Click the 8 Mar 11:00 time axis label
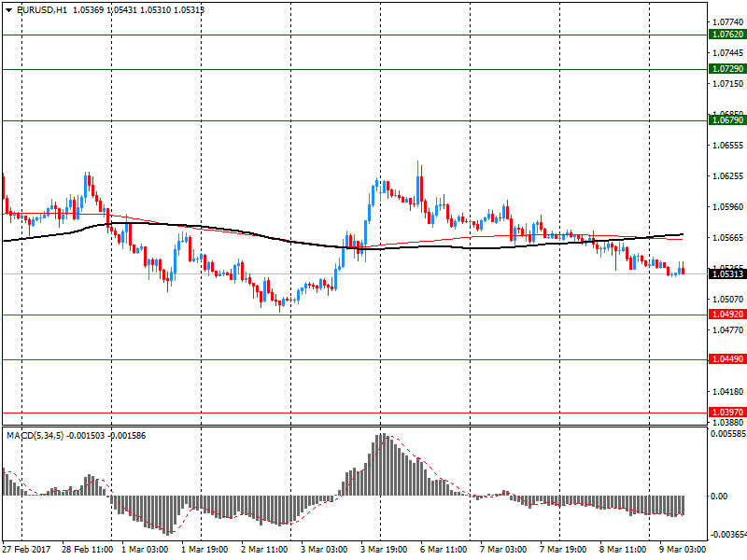747x560 pixels. coord(623,550)
